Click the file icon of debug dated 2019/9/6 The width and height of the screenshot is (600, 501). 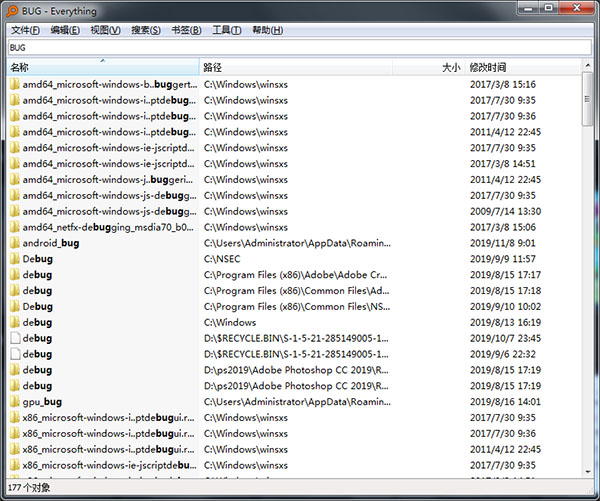click(14, 354)
